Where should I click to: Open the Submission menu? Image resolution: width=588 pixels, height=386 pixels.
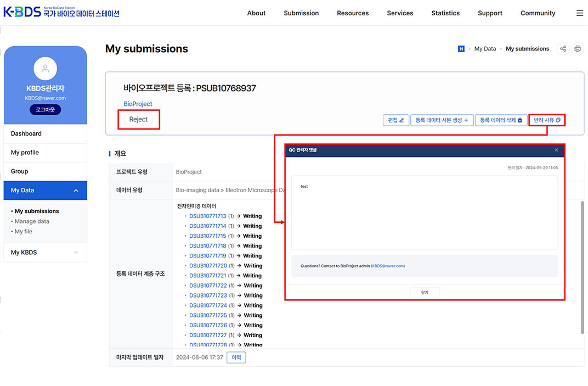[301, 13]
